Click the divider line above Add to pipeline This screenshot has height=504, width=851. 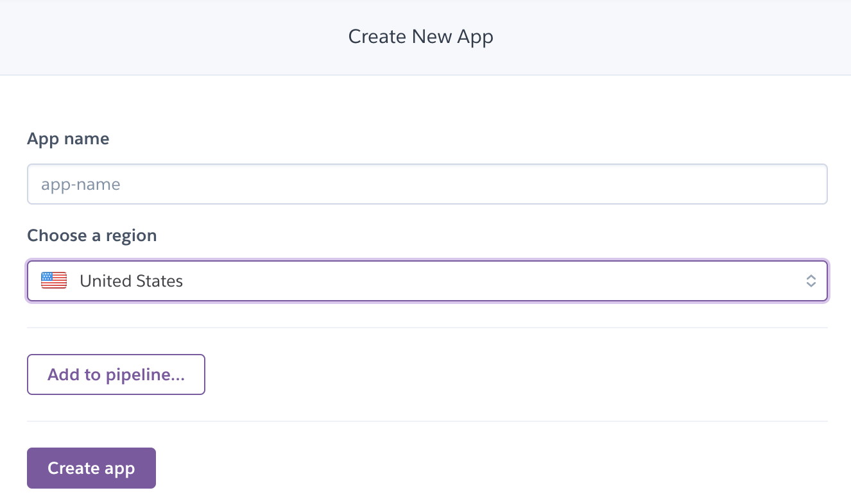(427, 328)
